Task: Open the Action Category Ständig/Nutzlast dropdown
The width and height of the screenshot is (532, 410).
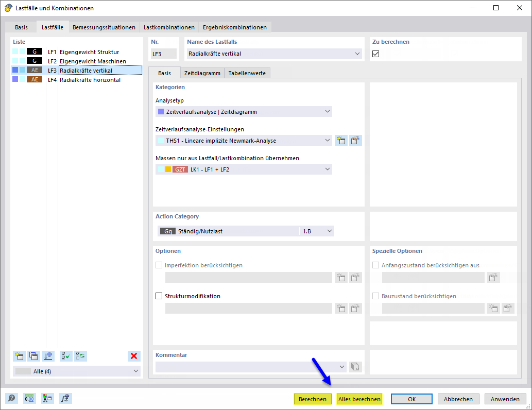Action: point(330,231)
